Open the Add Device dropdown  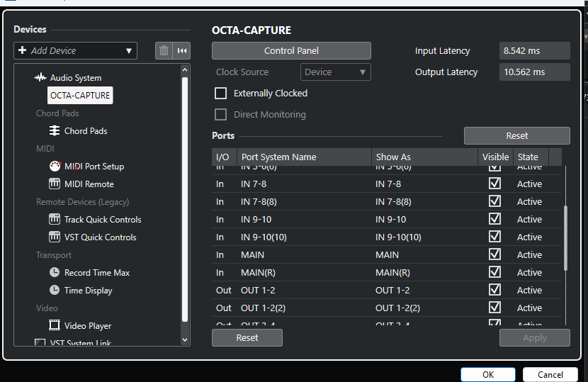[75, 50]
